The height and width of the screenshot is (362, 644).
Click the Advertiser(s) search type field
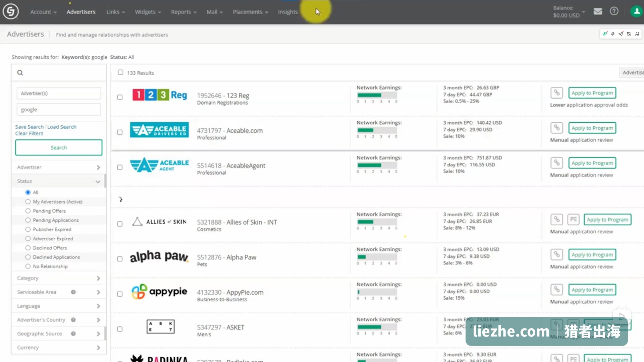coord(59,93)
